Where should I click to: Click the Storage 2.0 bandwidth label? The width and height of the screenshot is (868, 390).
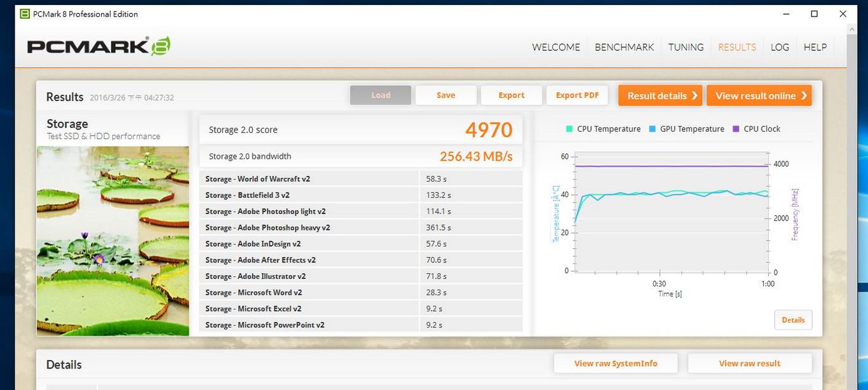point(250,156)
